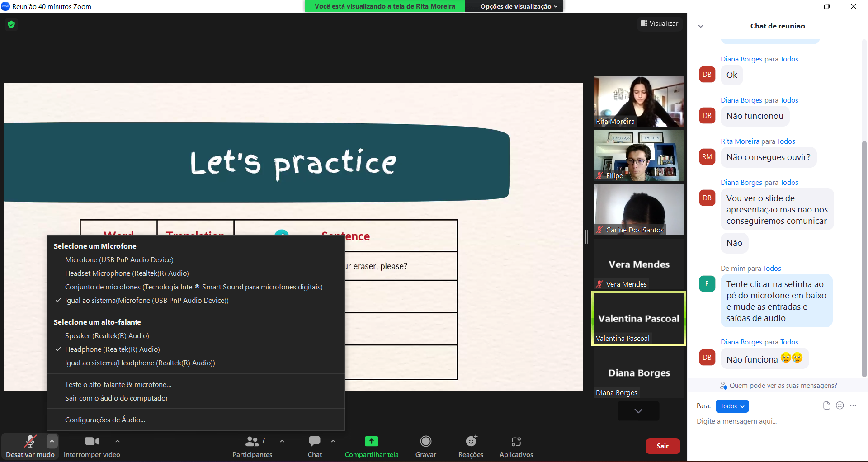Expand participants options caret
The height and width of the screenshot is (462, 868).
pos(282,441)
